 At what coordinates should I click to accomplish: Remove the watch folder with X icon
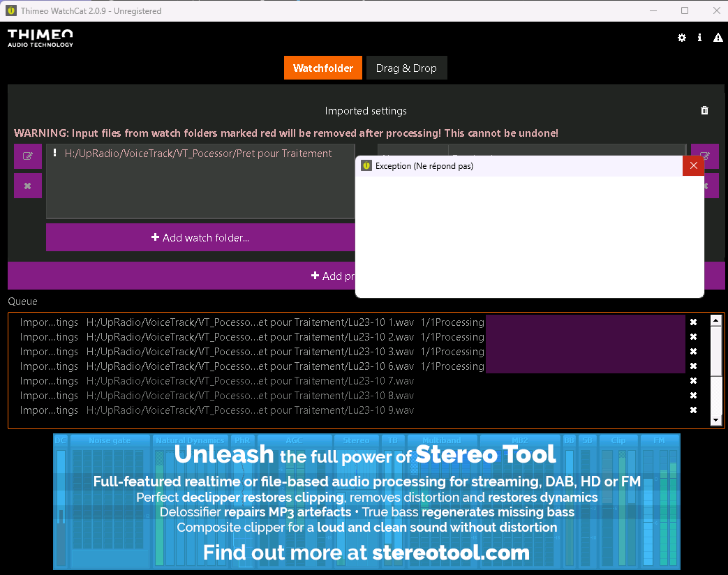click(x=28, y=186)
